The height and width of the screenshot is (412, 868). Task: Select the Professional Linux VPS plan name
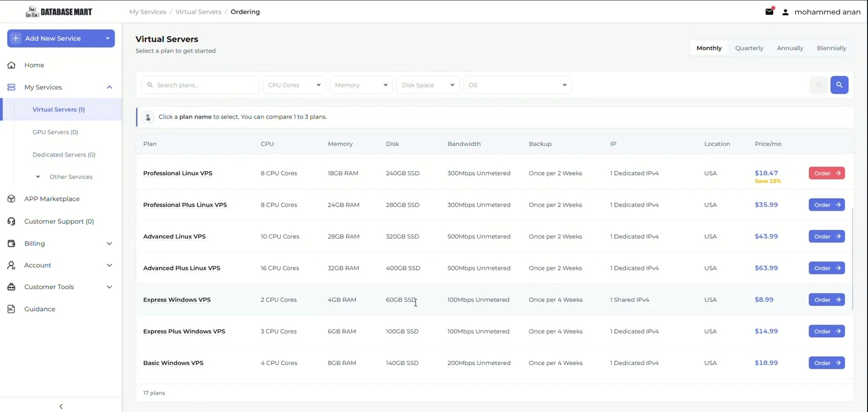[x=178, y=173]
